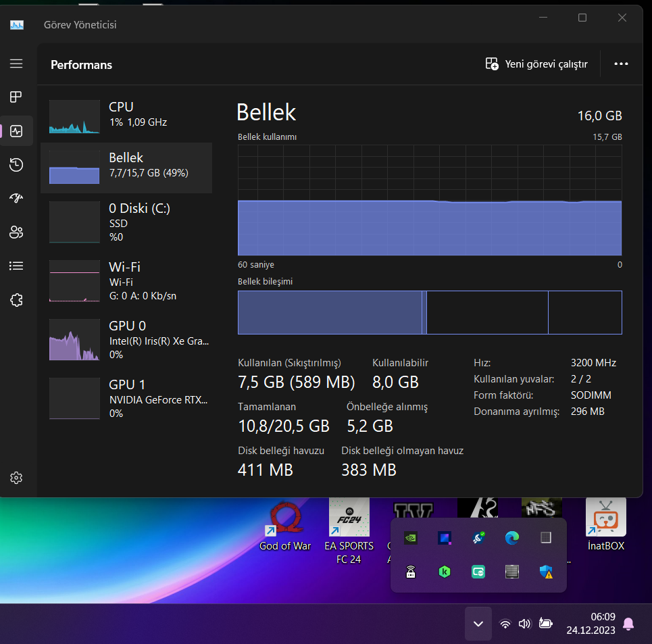Collapse the hidden tray icons chevron
The width and height of the screenshot is (652, 644).
point(478,624)
